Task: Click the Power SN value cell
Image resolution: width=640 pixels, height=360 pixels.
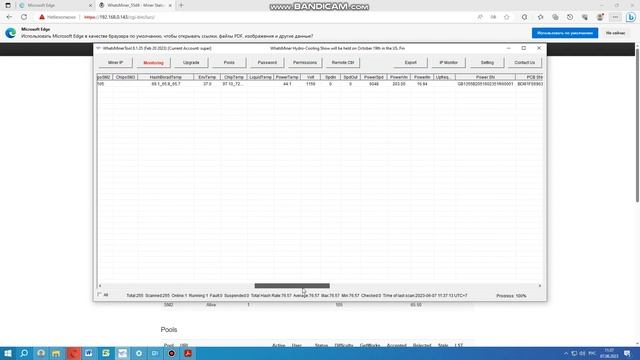Action: [x=485, y=84]
